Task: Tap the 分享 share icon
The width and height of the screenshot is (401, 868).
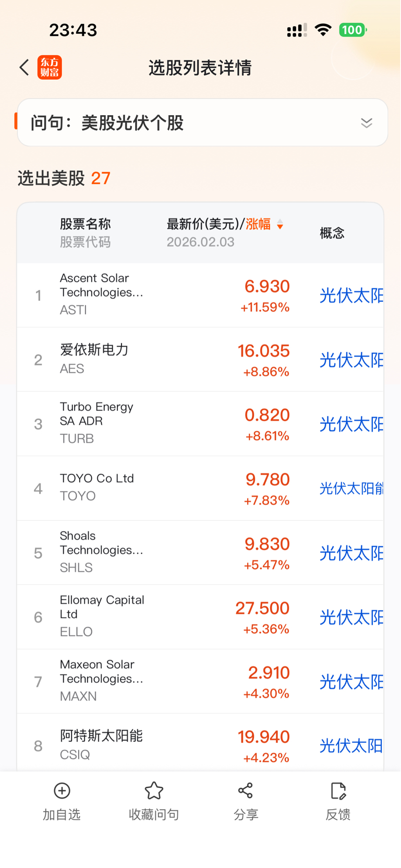Action: pyautogui.click(x=246, y=790)
